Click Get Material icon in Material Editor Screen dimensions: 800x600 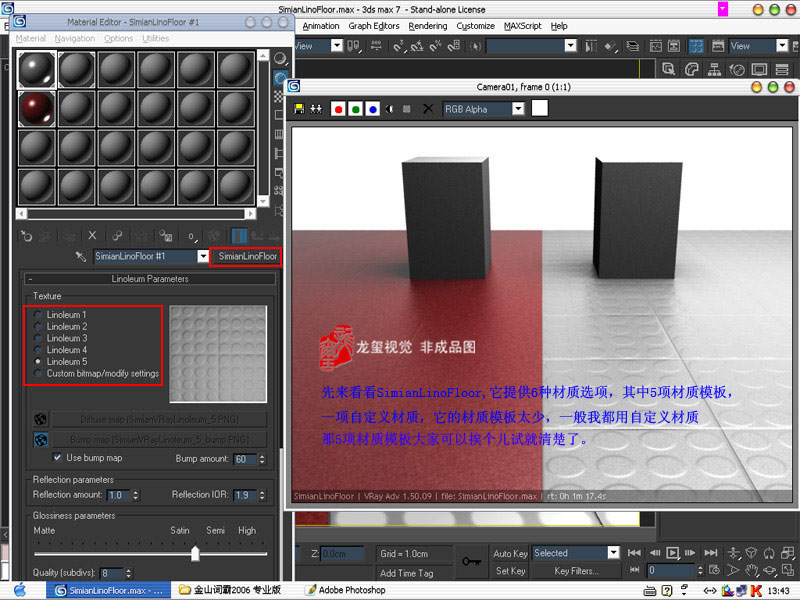point(26,236)
